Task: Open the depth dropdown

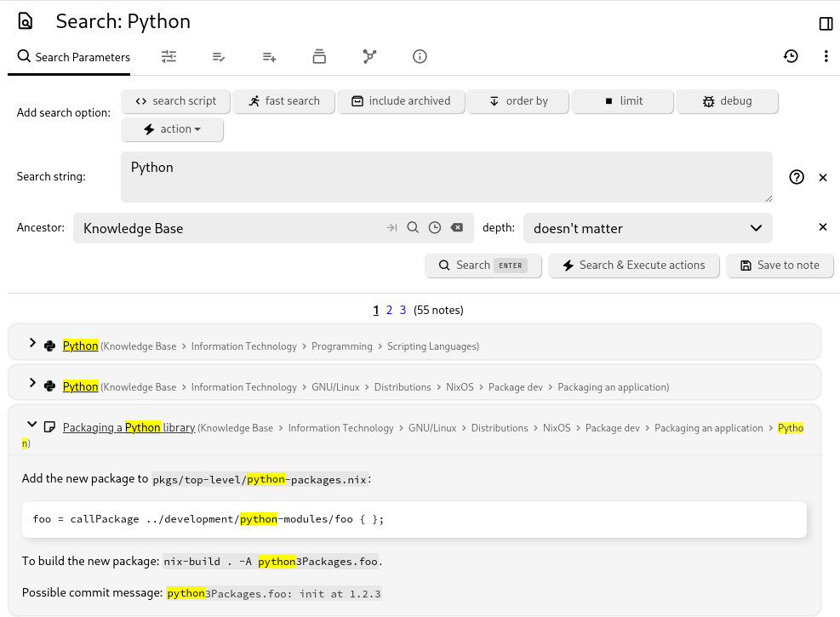Action: pos(648,228)
